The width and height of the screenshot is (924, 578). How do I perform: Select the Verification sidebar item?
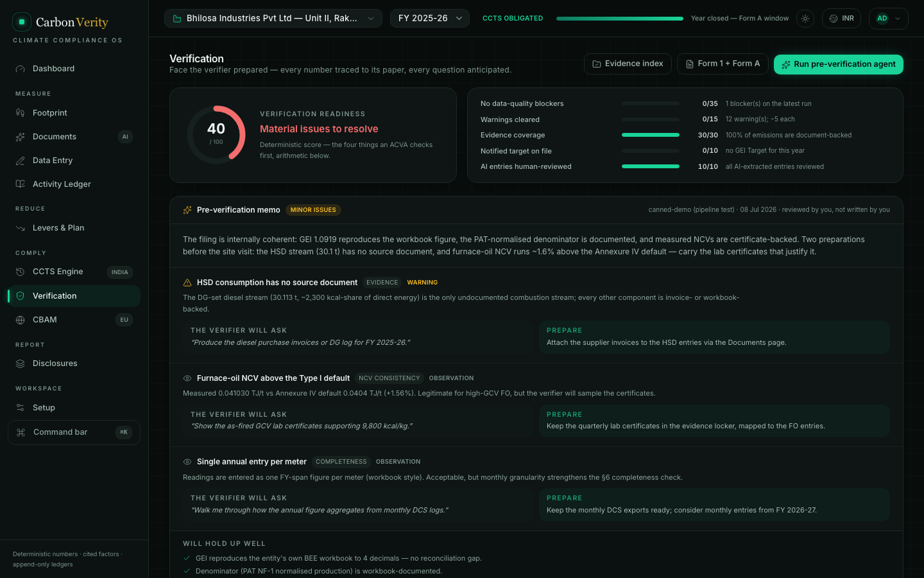[74, 296]
